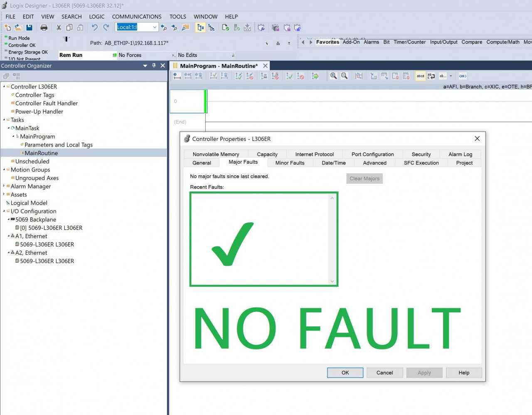Open the Nonvolatile Memory tab

(216, 154)
